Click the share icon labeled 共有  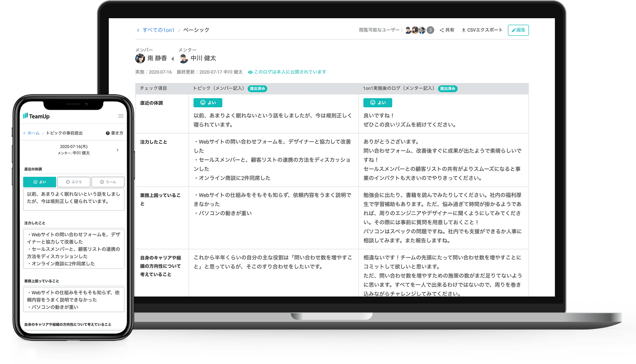point(442,30)
